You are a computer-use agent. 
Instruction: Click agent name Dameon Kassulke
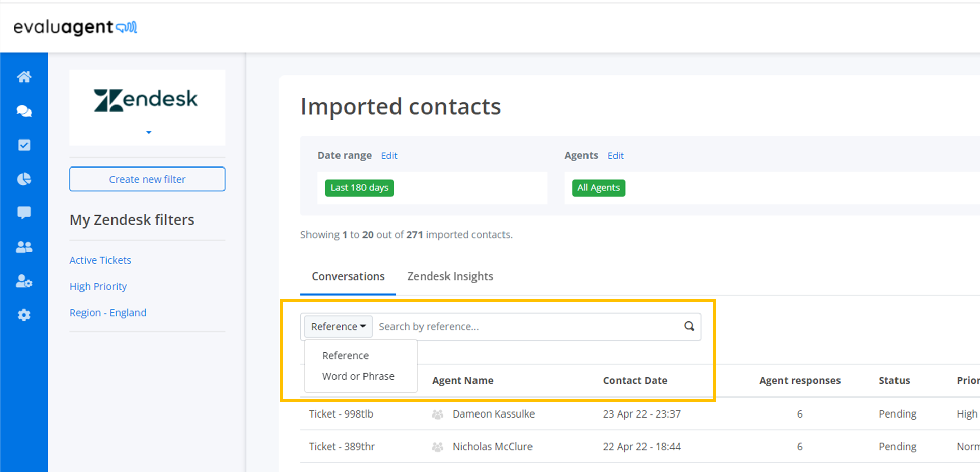tap(494, 414)
